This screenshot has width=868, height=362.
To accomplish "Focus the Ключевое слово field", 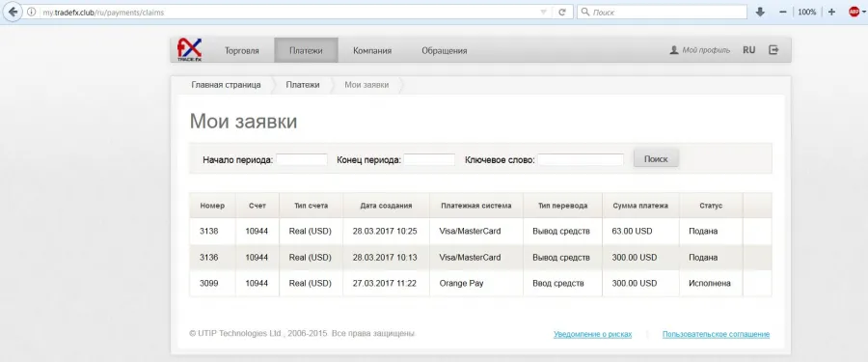I will coord(581,159).
